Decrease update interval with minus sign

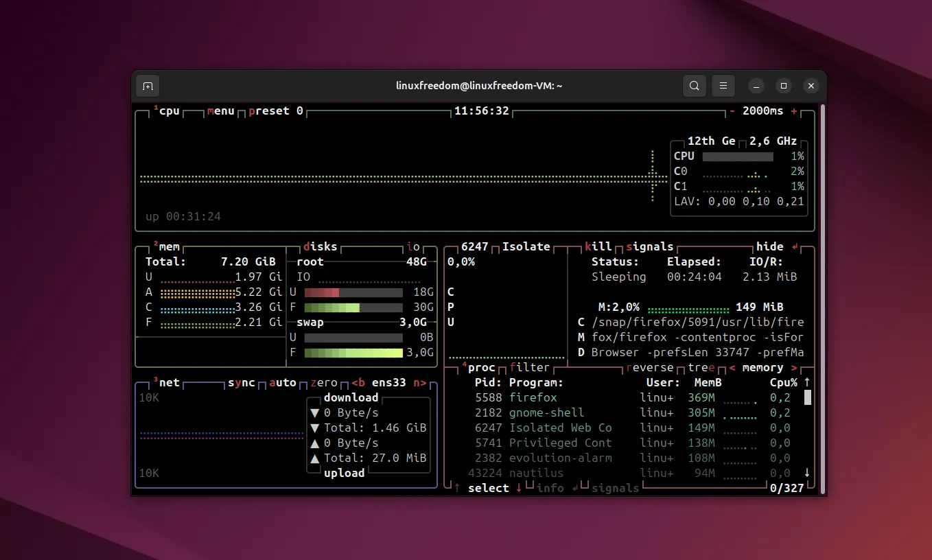coord(732,111)
